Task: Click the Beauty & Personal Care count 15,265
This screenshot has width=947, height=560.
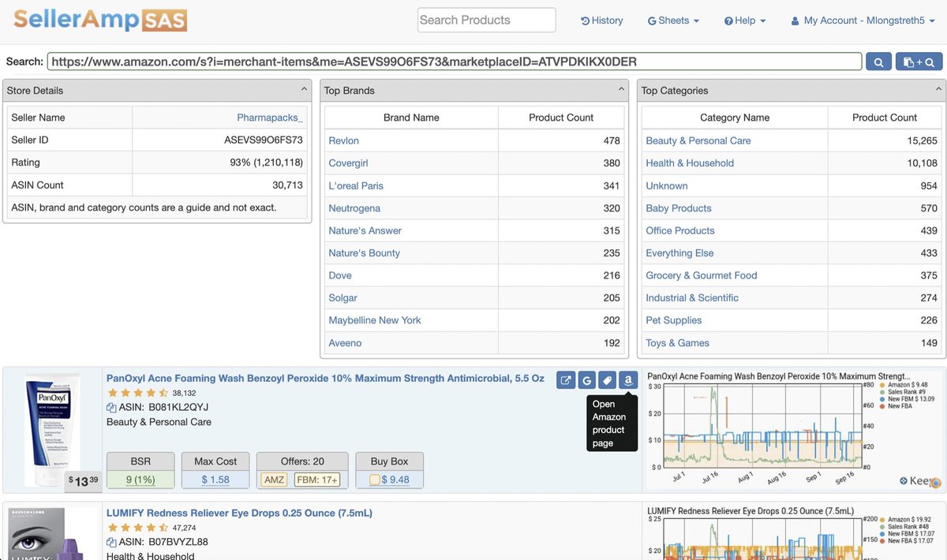Action: coord(923,140)
